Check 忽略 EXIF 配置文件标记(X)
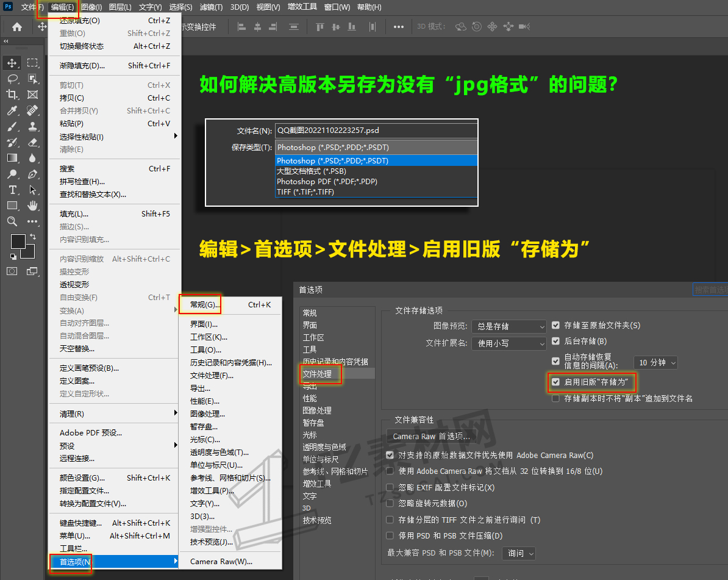728x580 pixels. pyautogui.click(x=390, y=487)
